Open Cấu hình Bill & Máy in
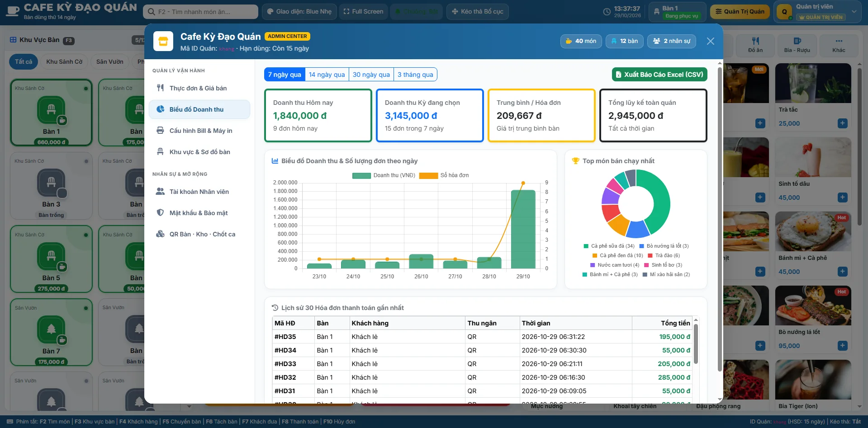 199,131
